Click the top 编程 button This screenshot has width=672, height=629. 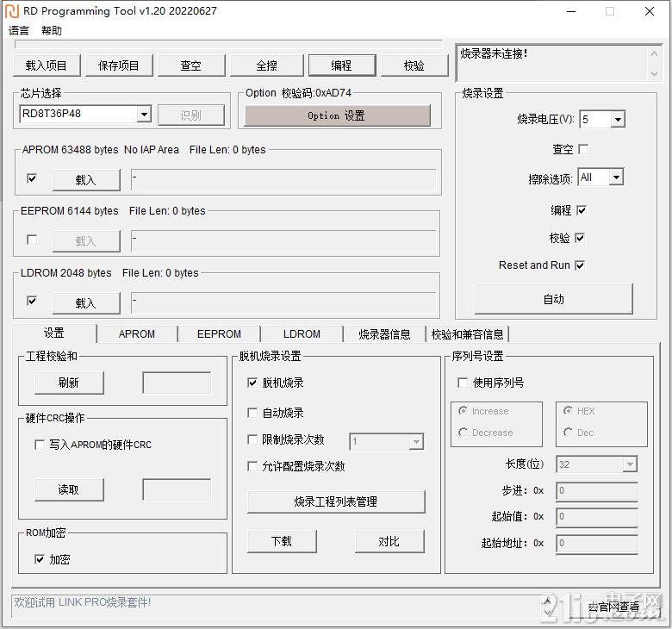tap(341, 65)
